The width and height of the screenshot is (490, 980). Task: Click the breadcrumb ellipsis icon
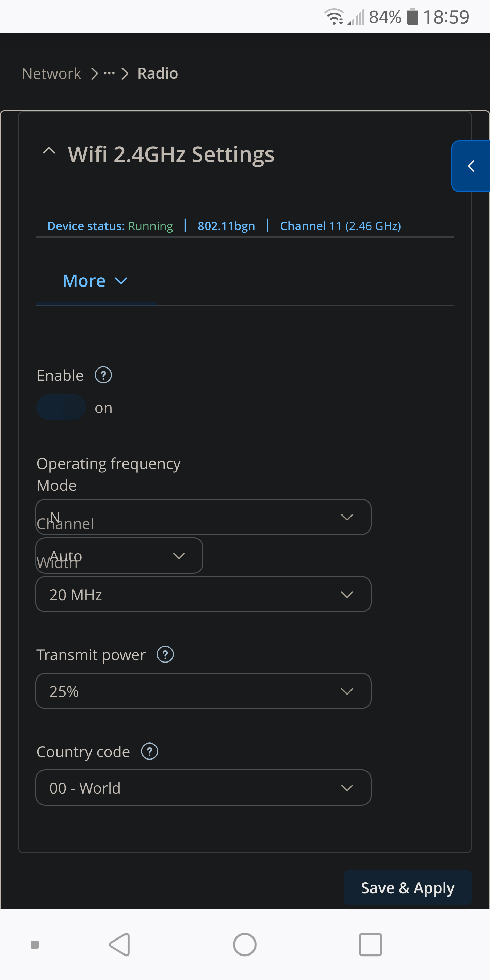point(109,73)
